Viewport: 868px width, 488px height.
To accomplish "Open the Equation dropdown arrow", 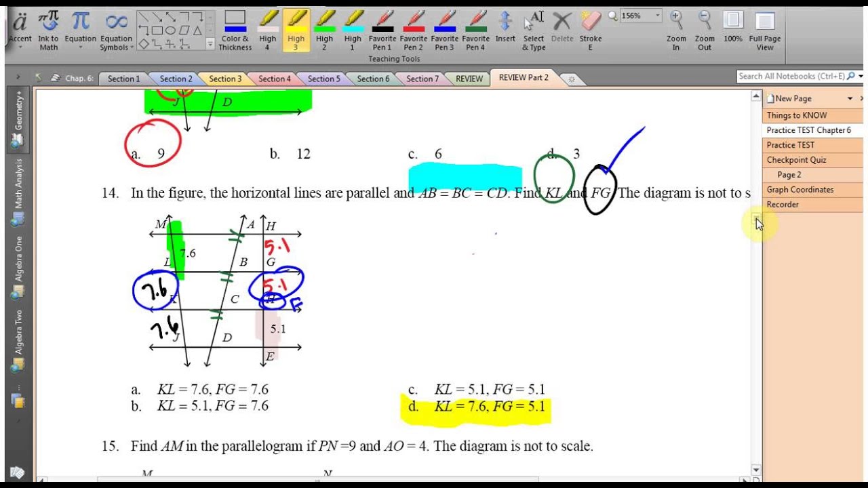I will [x=81, y=48].
